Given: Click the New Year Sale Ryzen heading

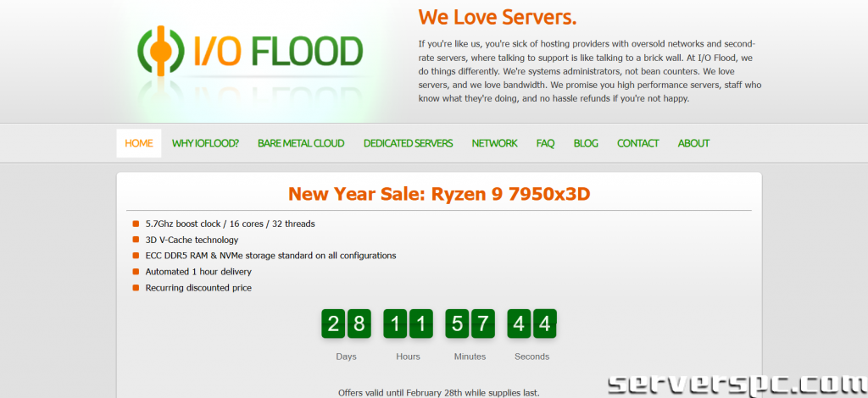Looking at the screenshot, I should (x=438, y=194).
